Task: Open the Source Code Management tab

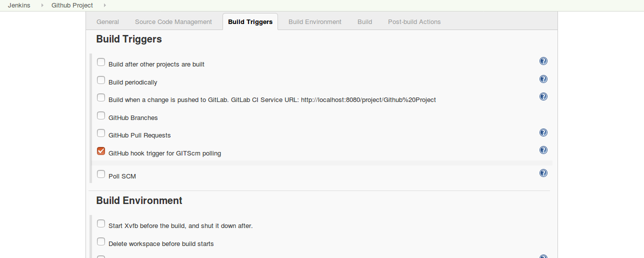Action: tap(173, 21)
